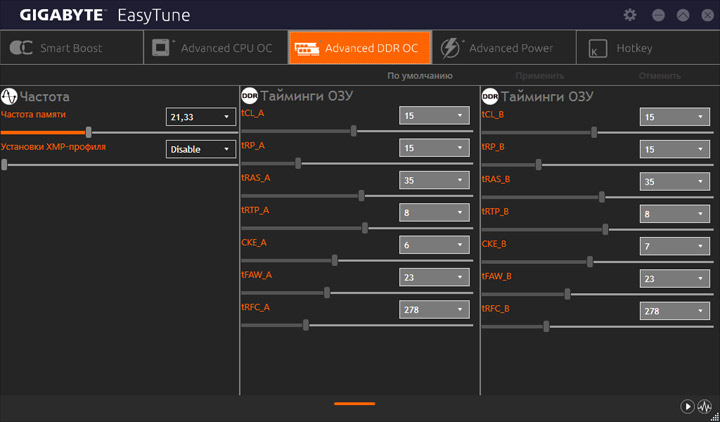The height and width of the screenshot is (422, 720).
Task: Click the Частота waveform icon
Action: click(x=9, y=96)
